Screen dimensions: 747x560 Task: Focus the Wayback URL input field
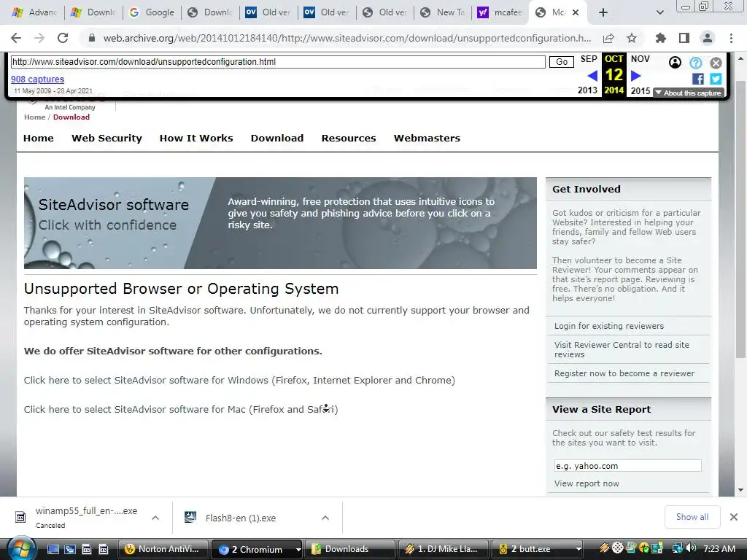coord(278,62)
